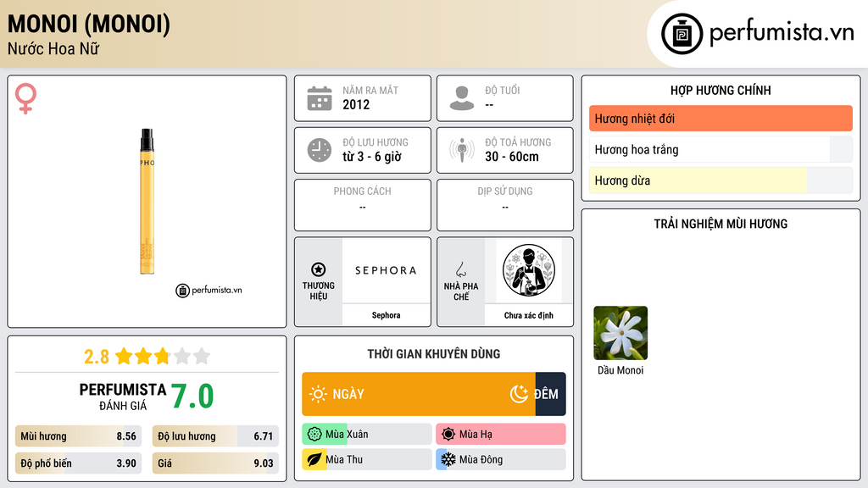Viewport: 868px width, 488px height.
Task: Click the clock icon beside Độ lưu hương
Action: click(320, 150)
